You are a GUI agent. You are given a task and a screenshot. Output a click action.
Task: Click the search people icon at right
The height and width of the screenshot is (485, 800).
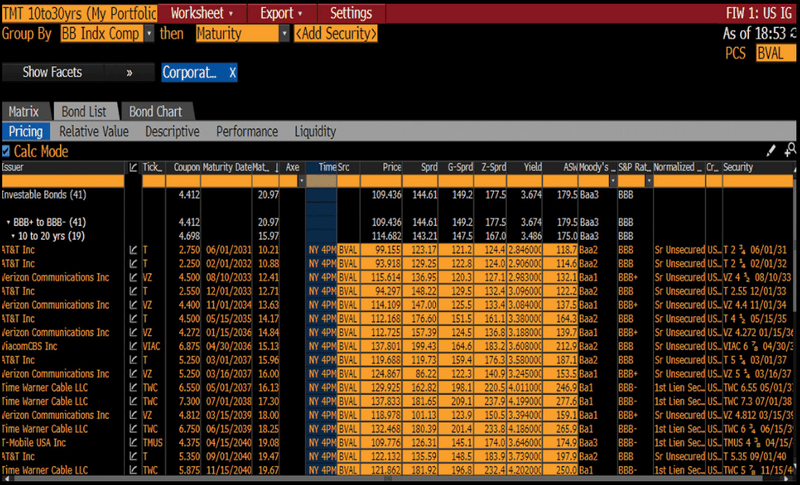coord(790,149)
